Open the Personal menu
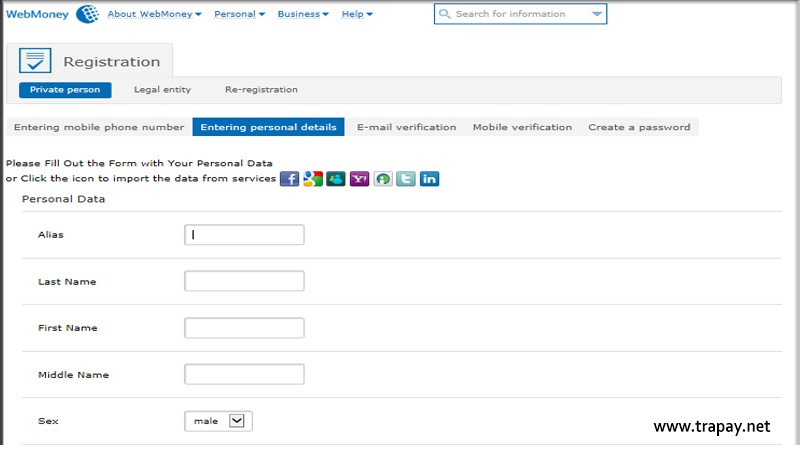This screenshot has height=450, width=800. [x=240, y=15]
